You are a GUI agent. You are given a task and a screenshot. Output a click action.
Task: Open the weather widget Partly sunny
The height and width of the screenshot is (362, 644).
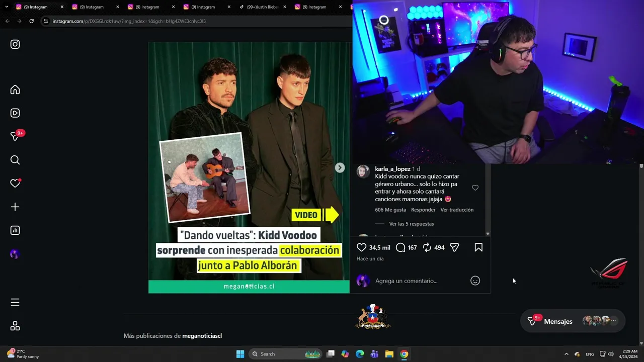click(23, 354)
